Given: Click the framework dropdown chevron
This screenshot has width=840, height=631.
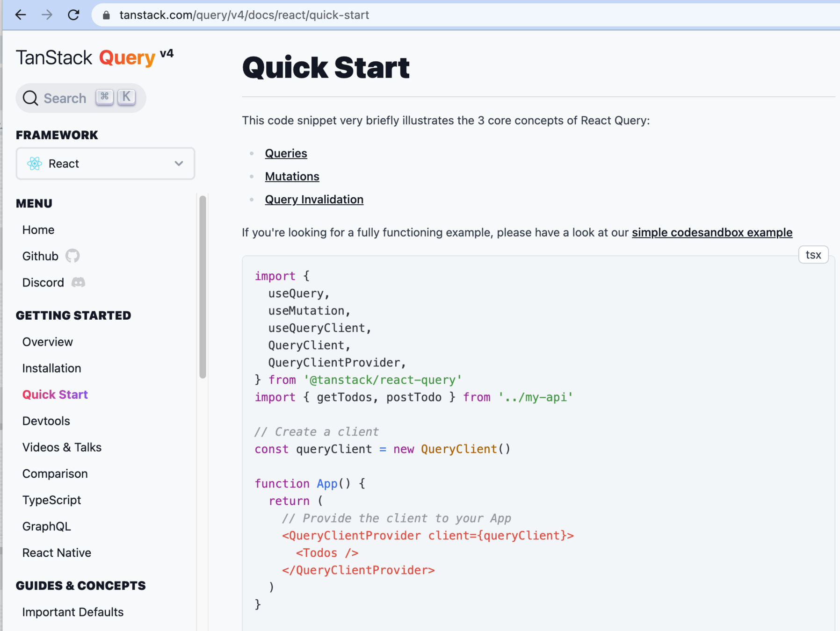Looking at the screenshot, I should (x=179, y=164).
